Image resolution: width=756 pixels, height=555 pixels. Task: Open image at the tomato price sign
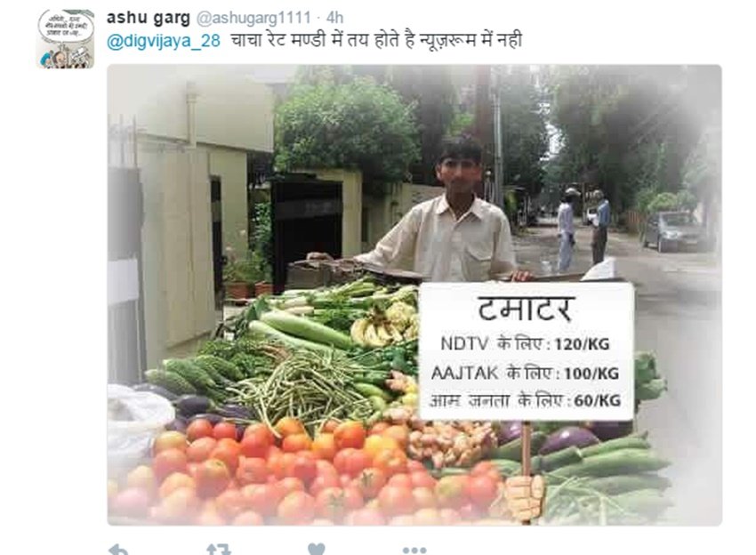(x=526, y=351)
